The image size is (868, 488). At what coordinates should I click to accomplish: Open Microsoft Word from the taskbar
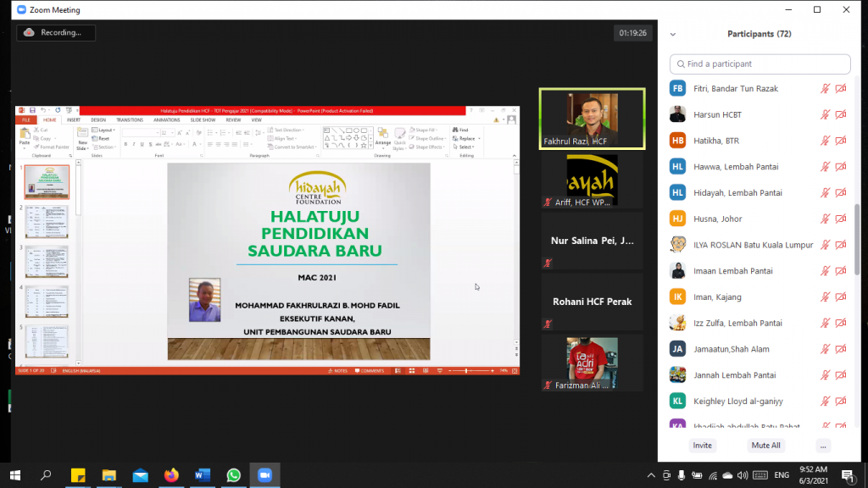[x=202, y=475]
